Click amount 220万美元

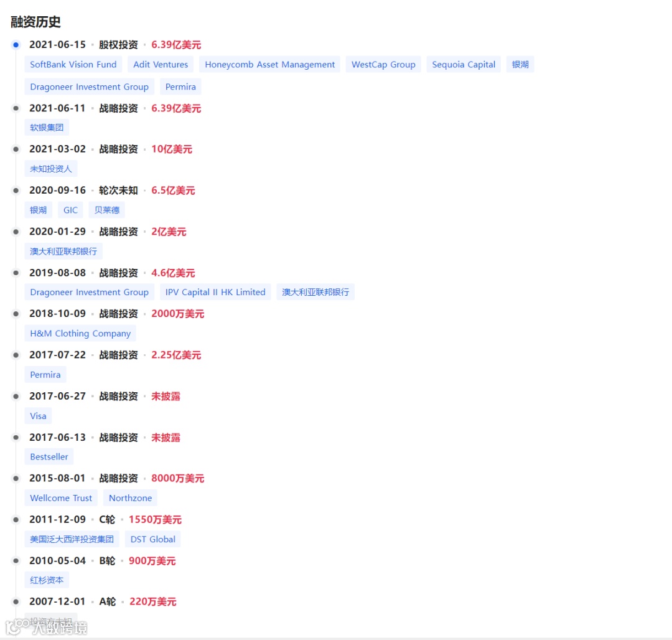click(x=153, y=601)
